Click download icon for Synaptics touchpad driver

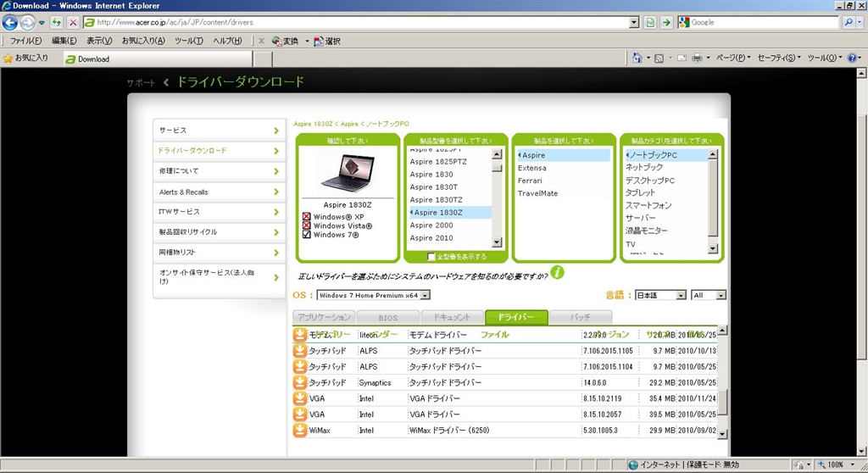pos(299,382)
